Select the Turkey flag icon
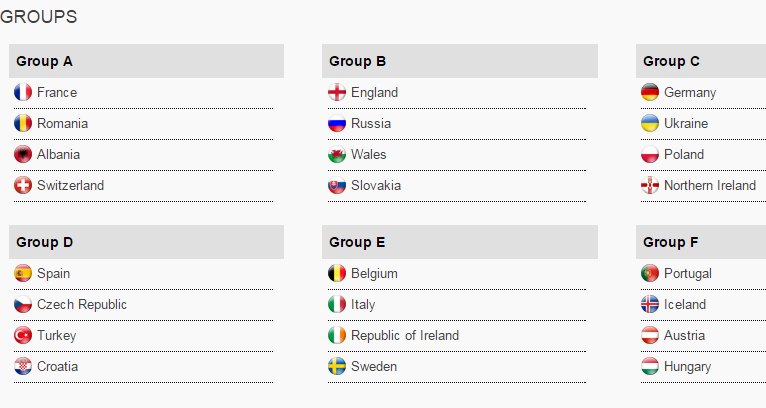 (x=23, y=335)
